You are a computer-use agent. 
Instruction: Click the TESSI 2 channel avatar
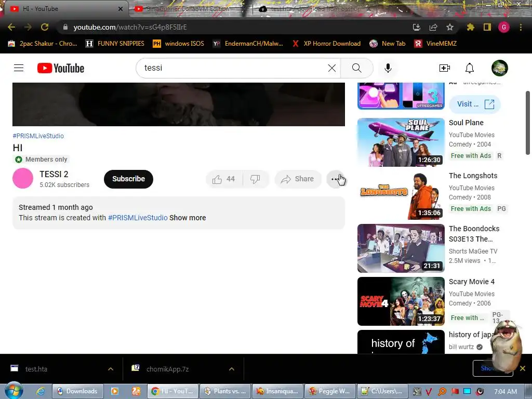(x=23, y=178)
